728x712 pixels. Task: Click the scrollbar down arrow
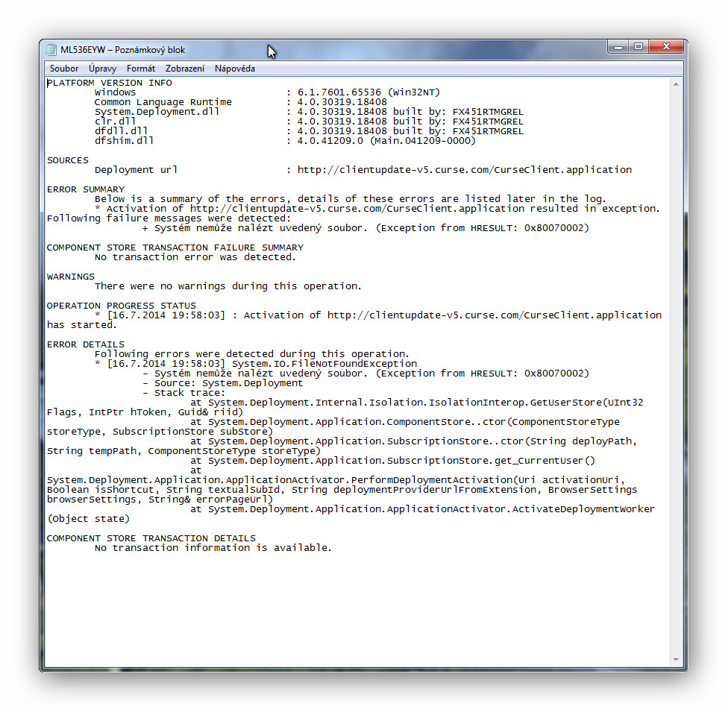click(676, 660)
